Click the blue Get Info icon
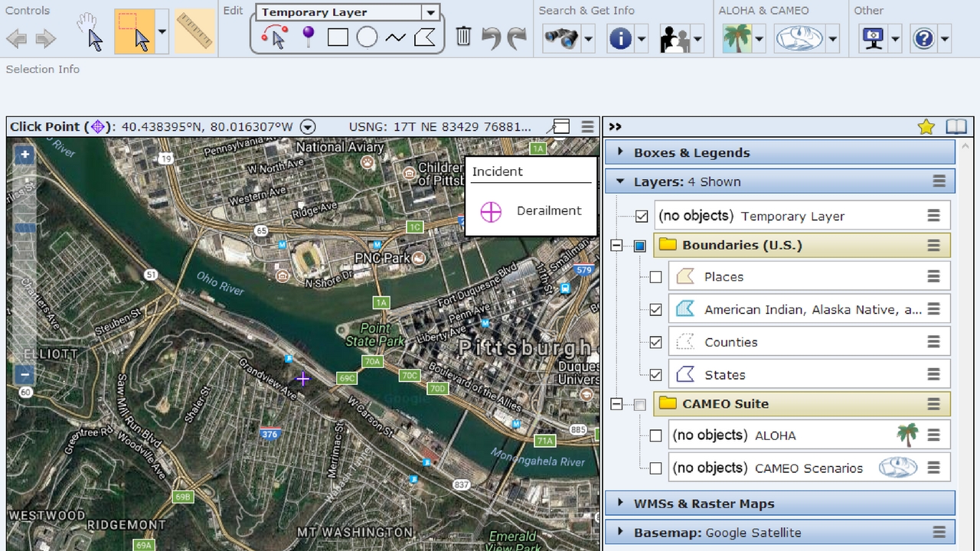The height and width of the screenshot is (551, 980). coord(620,37)
